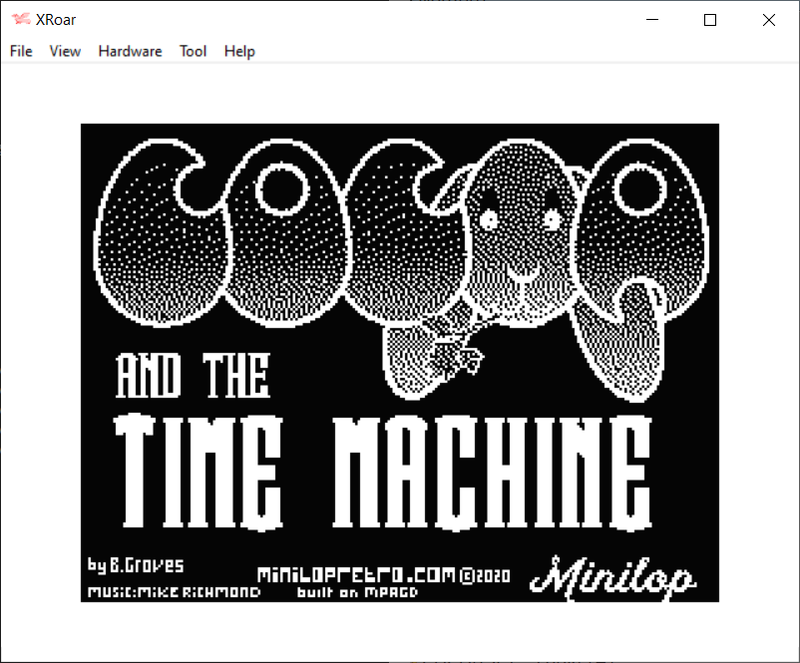Click the MUSIC: MIKE RICHMOND credit
Screen dimensions: 800x663
(174, 592)
